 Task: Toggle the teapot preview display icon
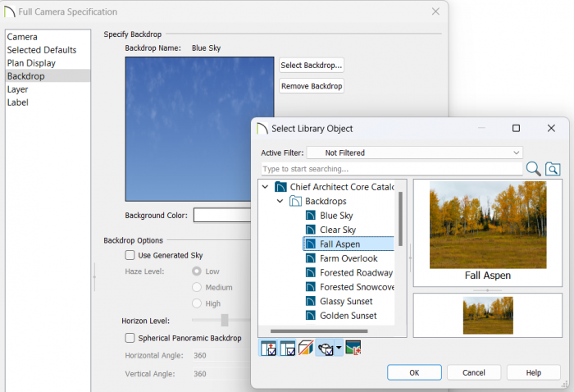(325, 348)
